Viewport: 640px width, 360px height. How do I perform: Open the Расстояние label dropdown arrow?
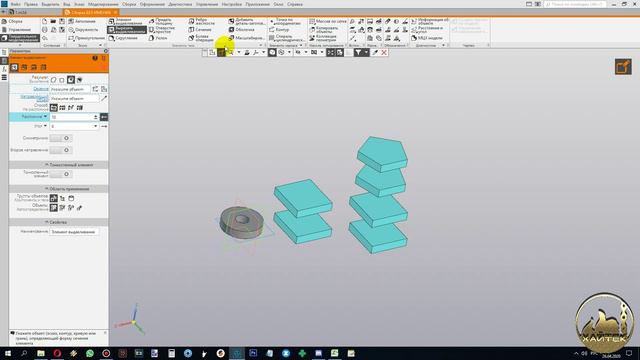[45, 117]
